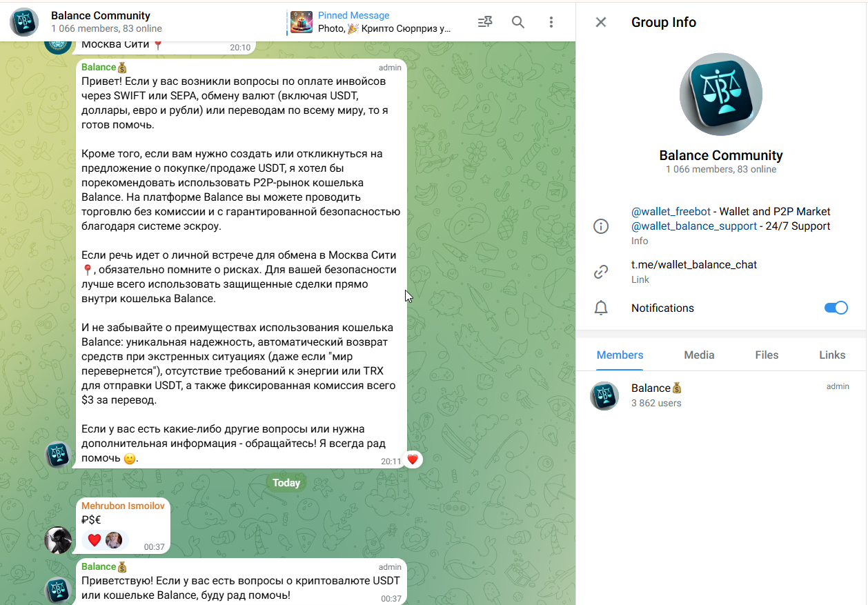
Task: Select the Members tab
Action: tap(620, 355)
